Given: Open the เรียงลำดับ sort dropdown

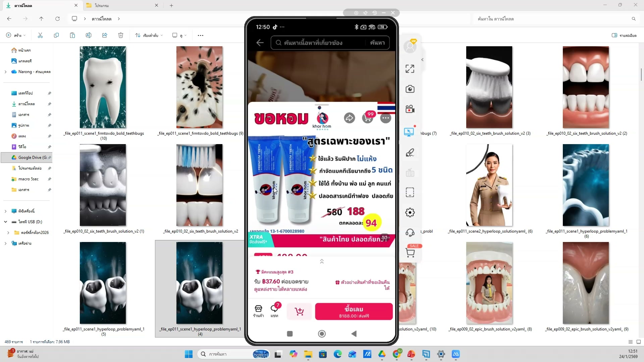Looking at the screenshot, I should (x=149, y=35).
